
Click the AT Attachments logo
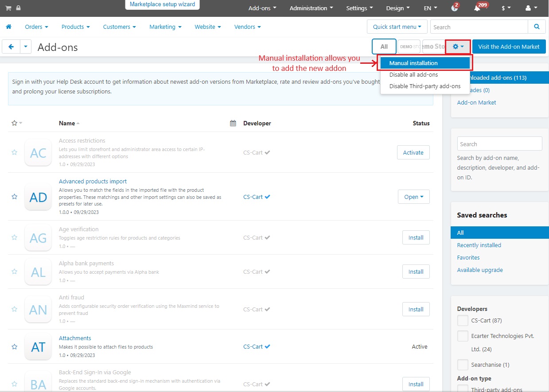[x=38, y=347]
